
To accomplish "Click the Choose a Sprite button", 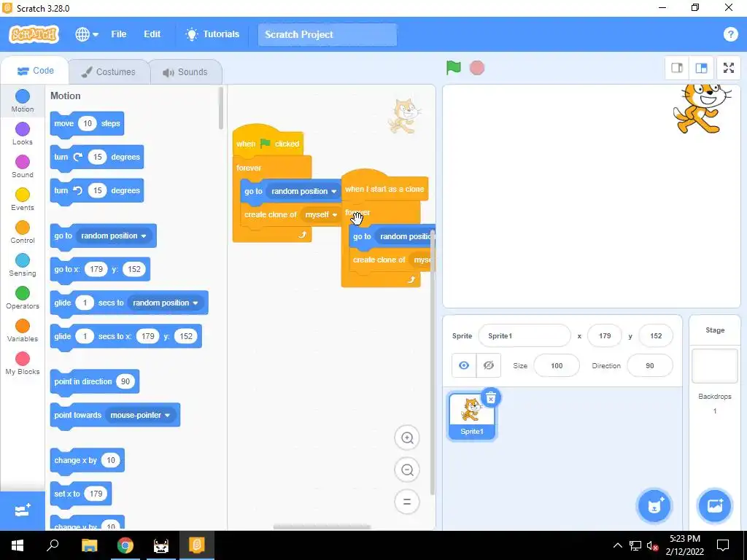I will [654, 506].
